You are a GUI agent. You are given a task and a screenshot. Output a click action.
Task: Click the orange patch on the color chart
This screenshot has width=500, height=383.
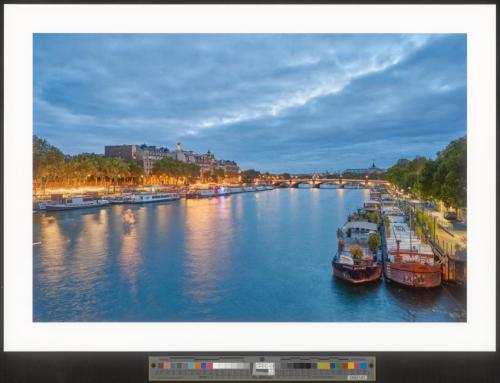(198, 365)
